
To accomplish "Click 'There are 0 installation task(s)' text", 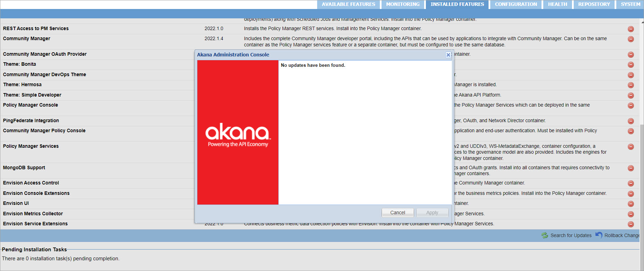I will pos(61,259).
